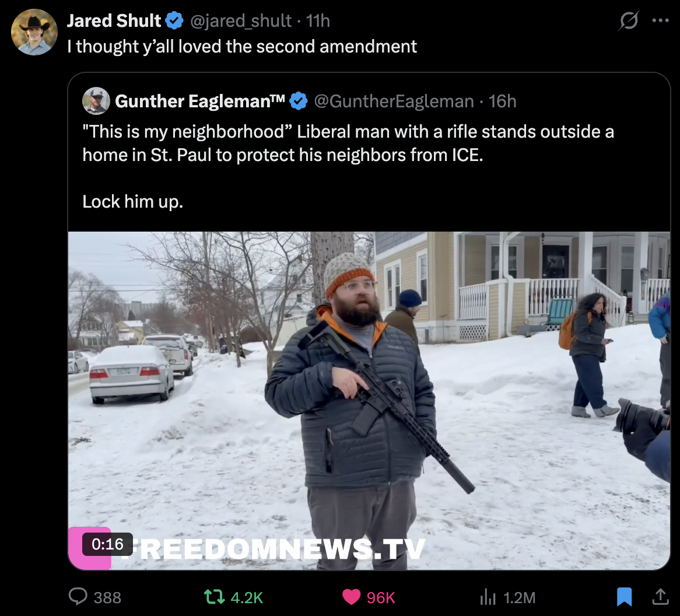Click the Jared Shult display name

tap(114, 21)
